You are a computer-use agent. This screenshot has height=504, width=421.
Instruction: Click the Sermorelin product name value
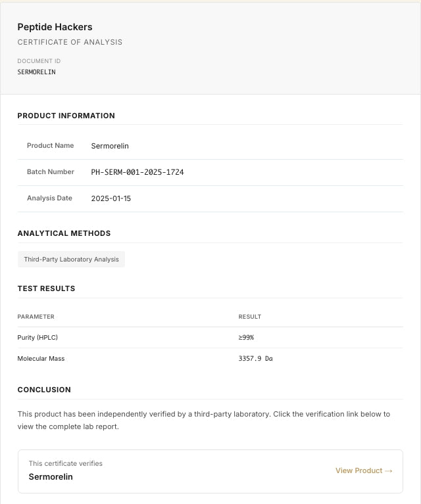(110, 146)
